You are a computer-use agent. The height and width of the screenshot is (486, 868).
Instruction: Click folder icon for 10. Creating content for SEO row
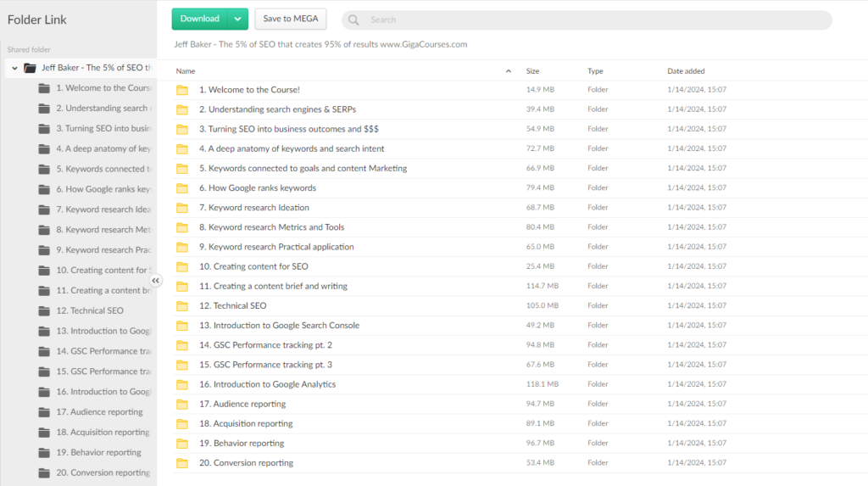tap(182, 266)
